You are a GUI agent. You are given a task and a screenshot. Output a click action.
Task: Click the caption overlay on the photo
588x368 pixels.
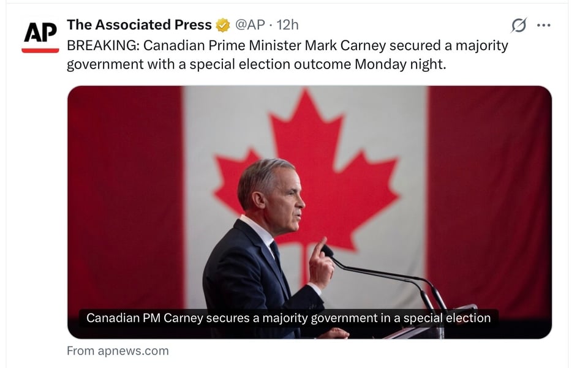288,318
